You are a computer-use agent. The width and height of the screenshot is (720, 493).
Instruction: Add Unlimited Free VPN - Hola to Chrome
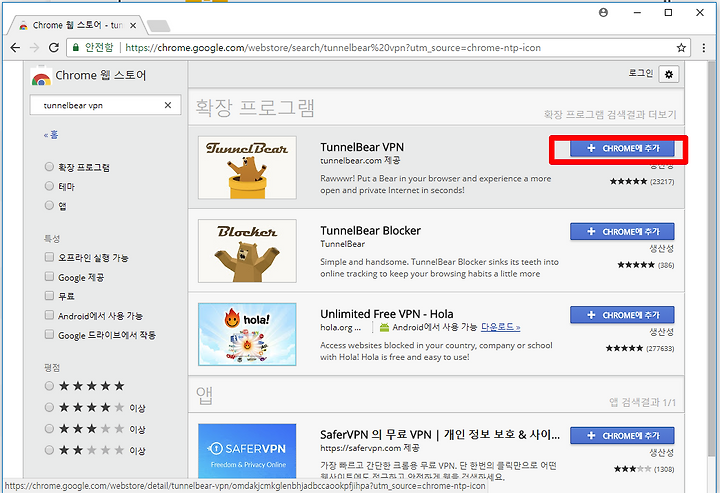[x=622, y=315]
